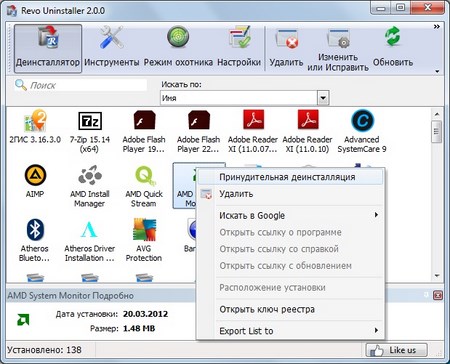Select the AMD Quick Stream program
This screenshot has height=364, width=450.
[x=144, y=186]
